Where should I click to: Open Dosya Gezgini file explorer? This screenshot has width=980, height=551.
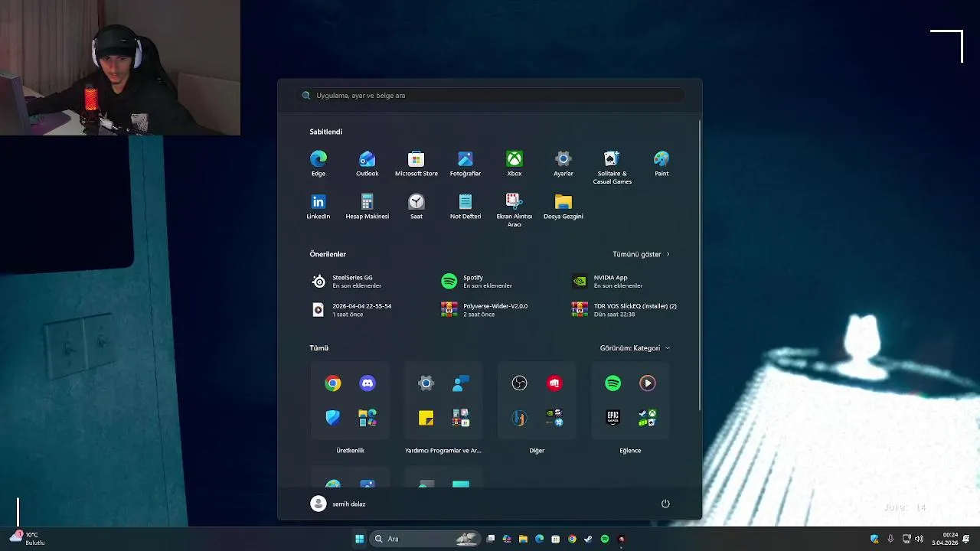pos(563,207)
